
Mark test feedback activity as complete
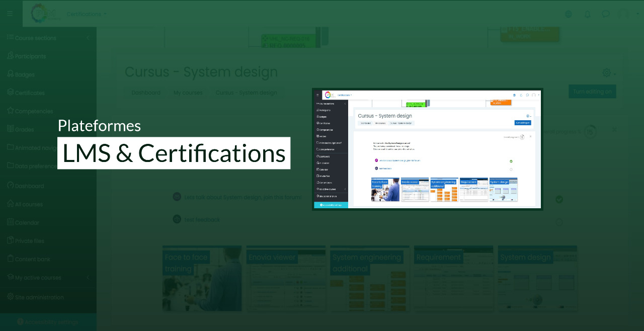(559, 222)
